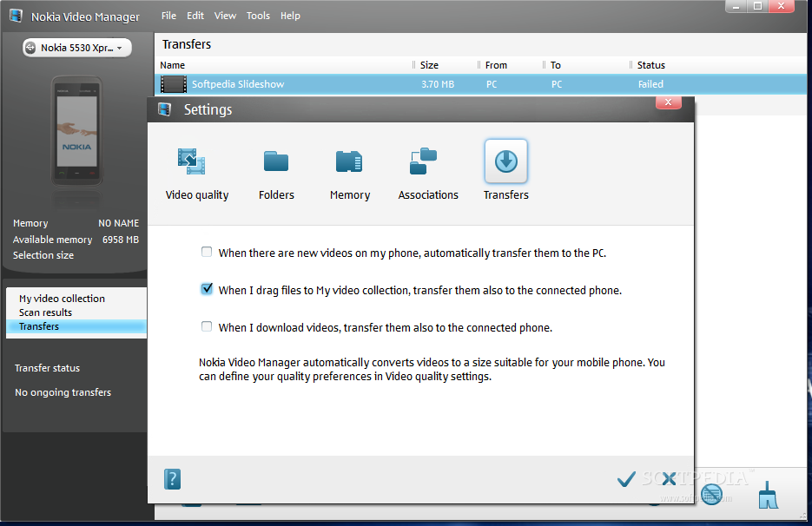Screen dimensions: 812x526
Task: Select Scan results in sidebar
Action: pos(76,312)
